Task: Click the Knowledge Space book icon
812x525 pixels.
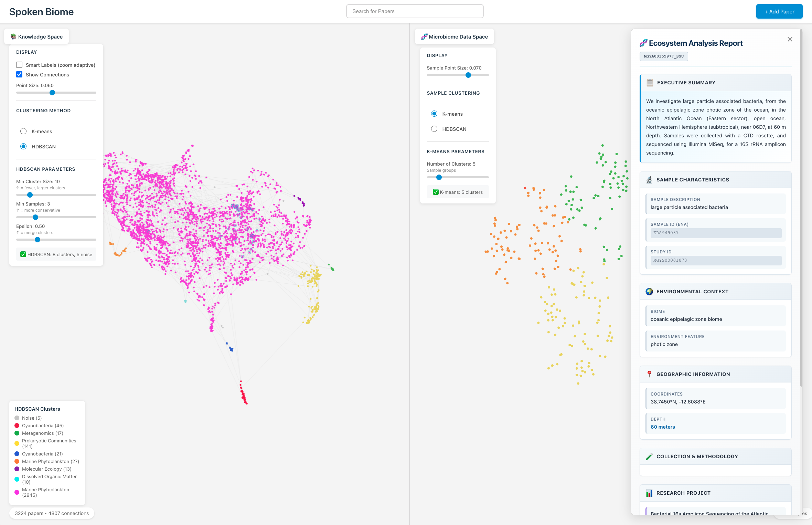Action: [x=13, y=36]
